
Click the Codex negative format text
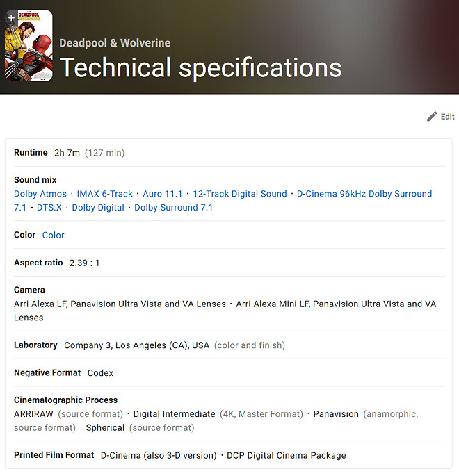pyautogui.click(x=100, y=373)
